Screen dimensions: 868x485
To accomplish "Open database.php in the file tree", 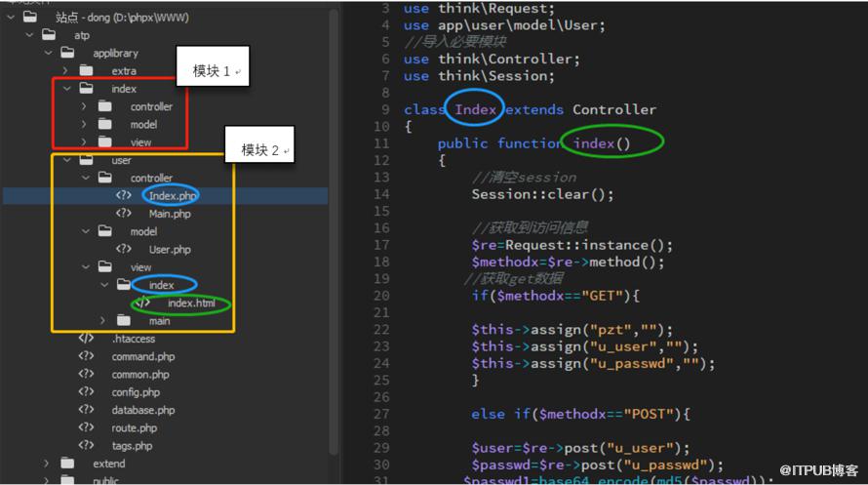I will 142,410.
